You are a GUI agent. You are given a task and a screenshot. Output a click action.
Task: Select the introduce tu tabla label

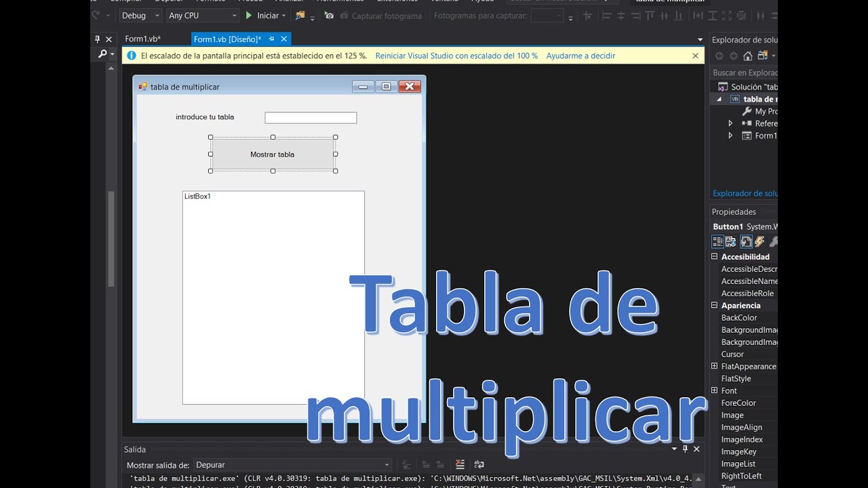(x=205, y=117)
